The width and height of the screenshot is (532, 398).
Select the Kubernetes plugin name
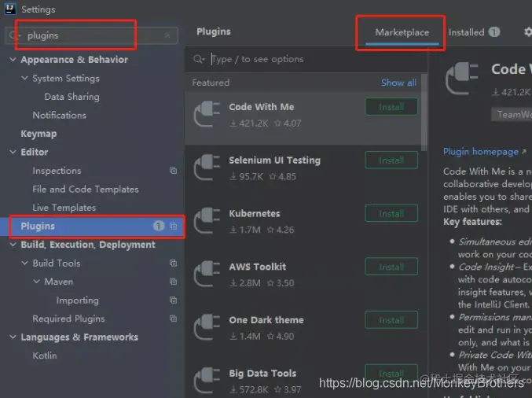[x=255, y=214]
